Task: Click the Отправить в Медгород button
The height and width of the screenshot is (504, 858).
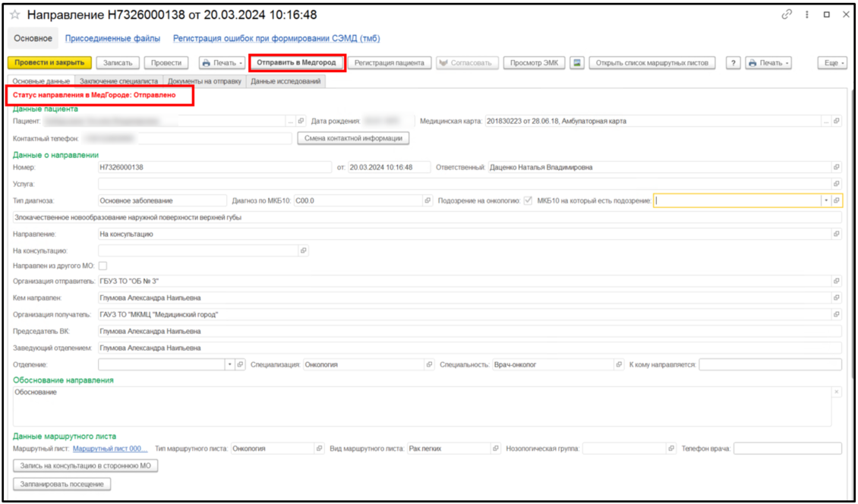Action: [x=297, y=63]
